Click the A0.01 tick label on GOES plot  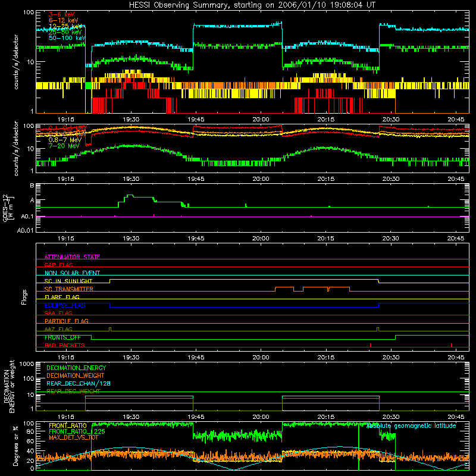[26, 230]
